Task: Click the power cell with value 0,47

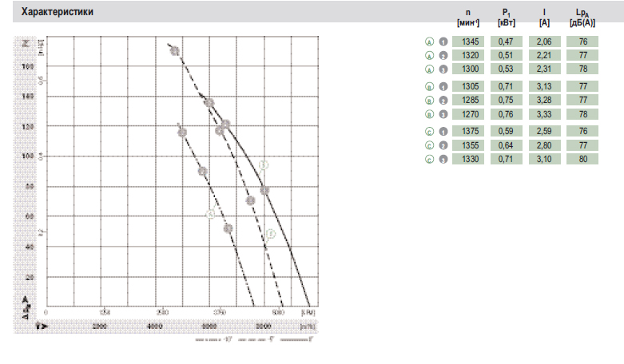Action: point(505,42)
